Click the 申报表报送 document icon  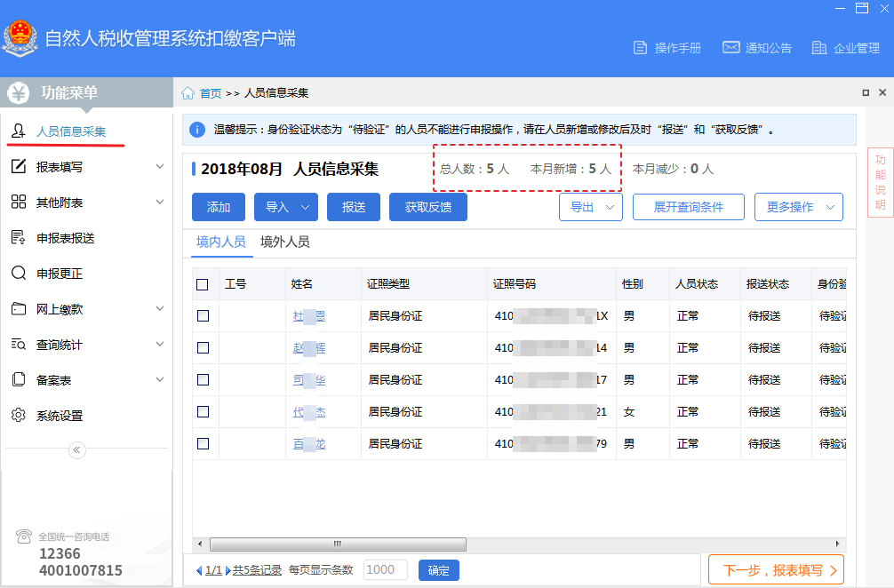[x=19, y=237]
